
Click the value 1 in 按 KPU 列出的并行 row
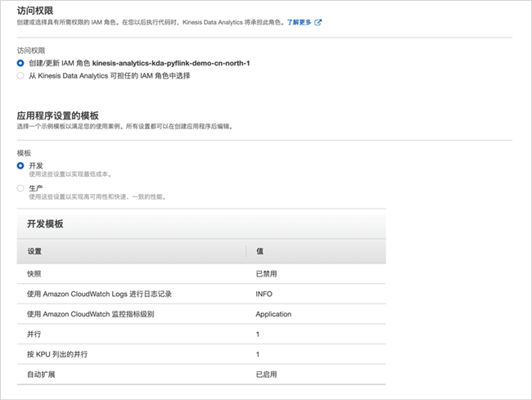(x=258, y=354)
